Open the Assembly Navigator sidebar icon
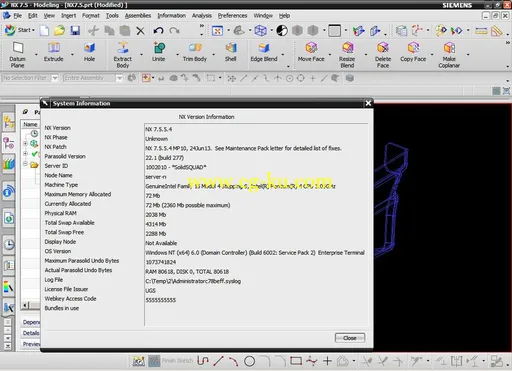The width and height of the screenshot is (512, 371). point(9,122)
